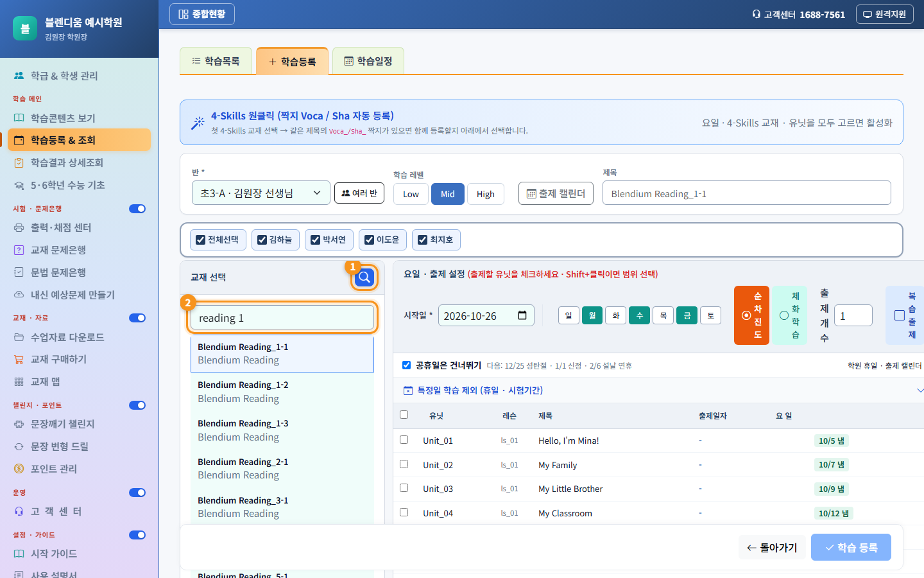Open 출력·채점 센터 printer icon

(x=19, y=227)
